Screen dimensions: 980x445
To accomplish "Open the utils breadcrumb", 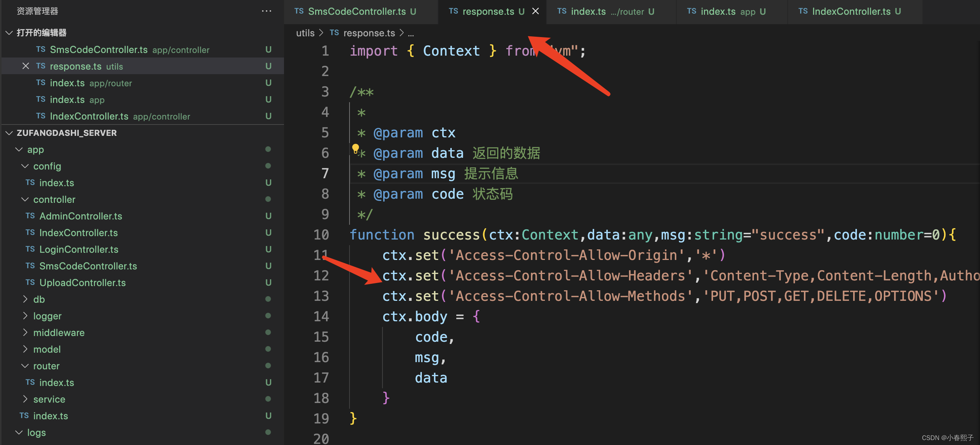I will [305, 33].
